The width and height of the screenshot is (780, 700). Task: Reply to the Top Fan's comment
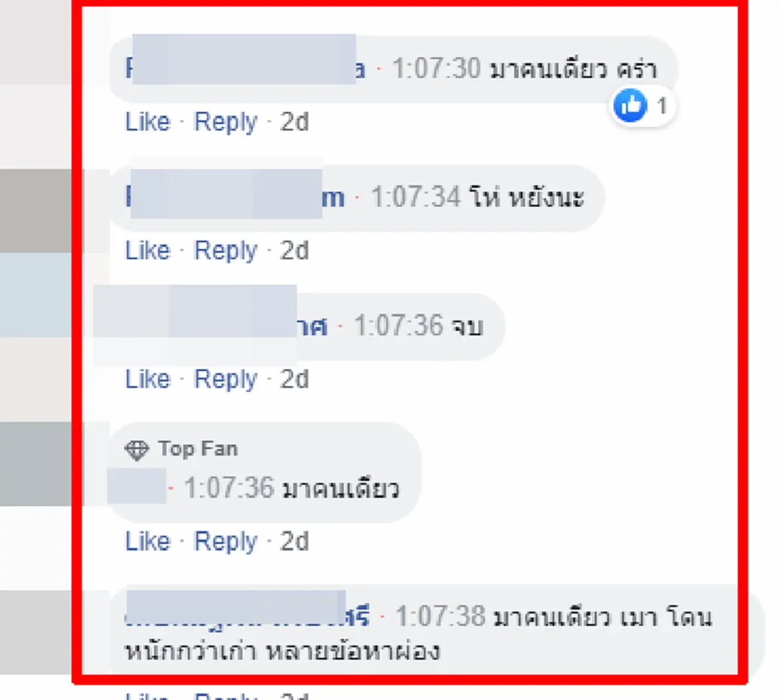click(x=226, y=541)
